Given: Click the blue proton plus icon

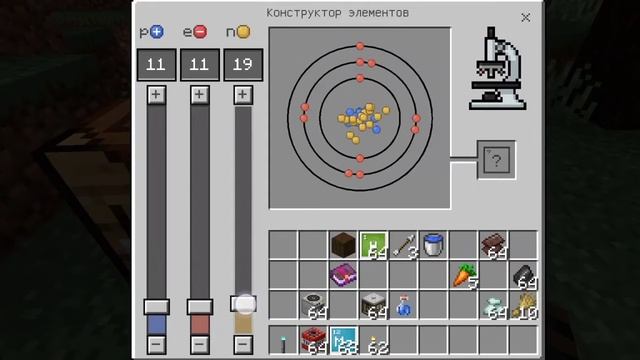Looking at the screenshot, I should tap(157, 32).
